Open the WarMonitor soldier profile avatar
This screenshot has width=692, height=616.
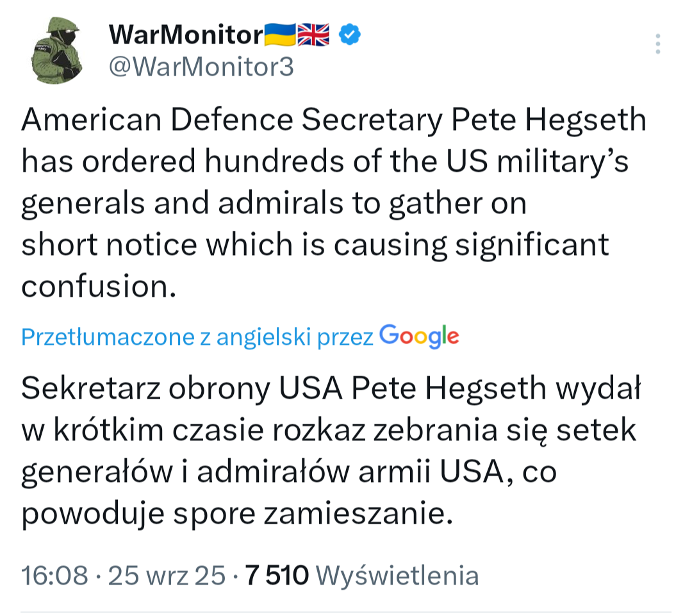(x=56, y=51)
